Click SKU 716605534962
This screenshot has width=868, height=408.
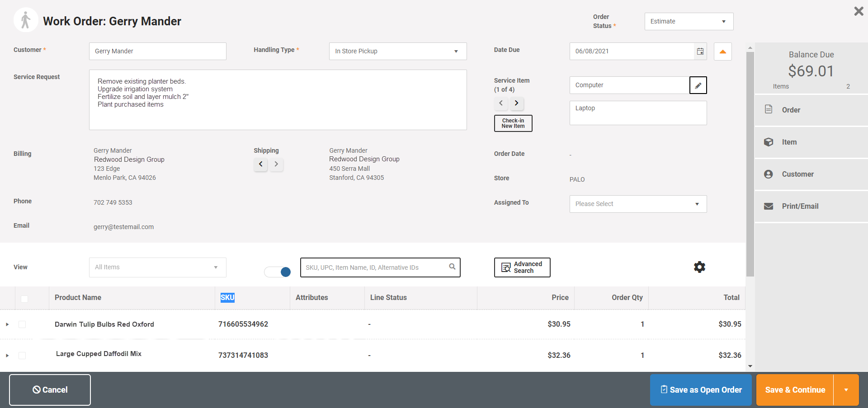pyautogui.click(x=243, y=324)
